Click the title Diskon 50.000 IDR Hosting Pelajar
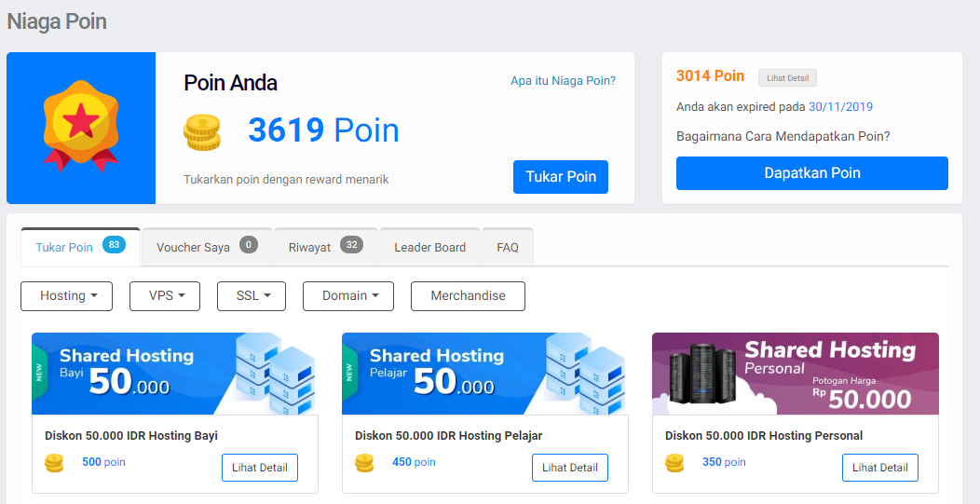Screen dimensions: 980x504 [449, 436]
